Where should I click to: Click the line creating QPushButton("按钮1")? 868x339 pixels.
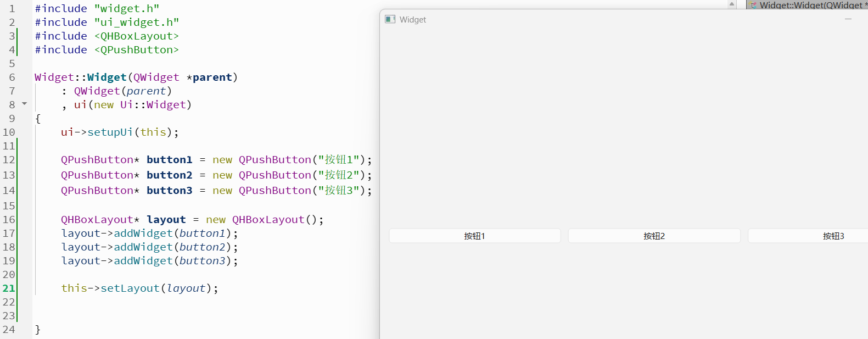[x=216, y=159]
